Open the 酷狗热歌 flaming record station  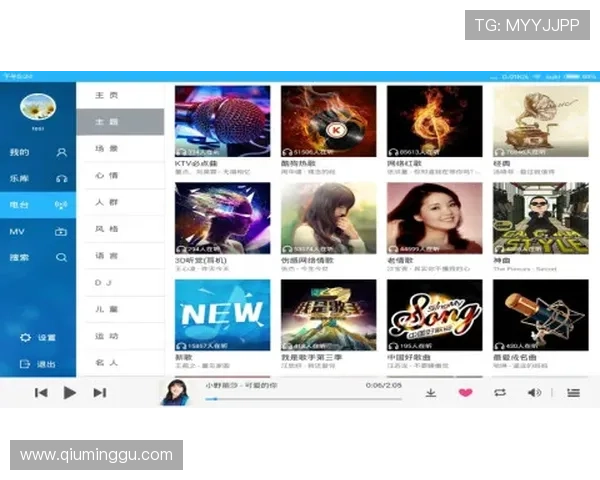(328, 121)
